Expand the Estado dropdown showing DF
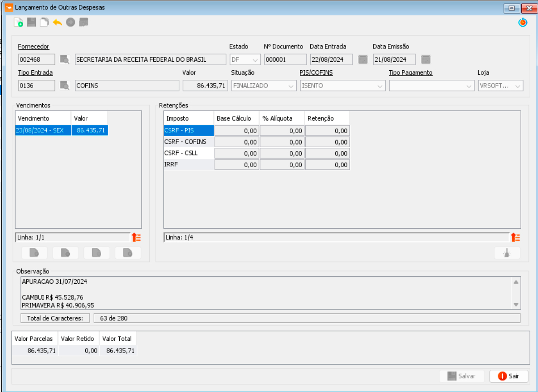Viewport: 538px width, 392px height. [245, 60]
